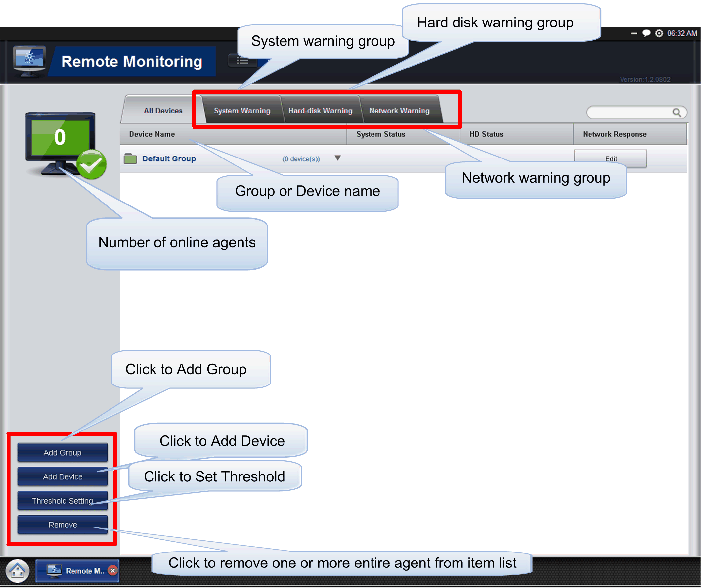Click Edit for the Default Group
Image resolution: width=701 pixels, height=588 pixels.
tap(611, 157)
